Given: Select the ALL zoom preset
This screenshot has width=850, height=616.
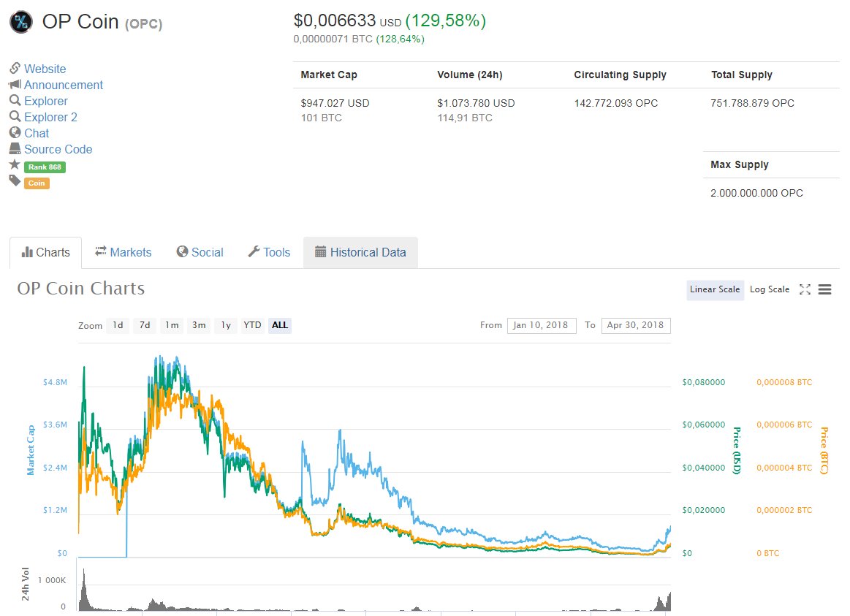Looking at the screenshot, I should [x=279, y=325].
